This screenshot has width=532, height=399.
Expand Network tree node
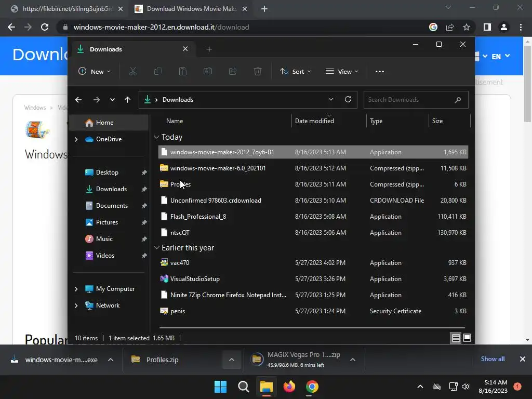pyautogui.click(x=76, y=305)
